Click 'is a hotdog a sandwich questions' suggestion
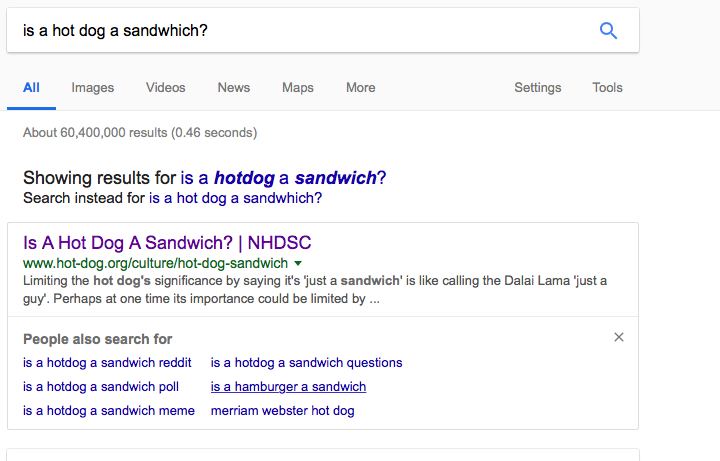This screenshot has width=720, height=461. point(306,363)
